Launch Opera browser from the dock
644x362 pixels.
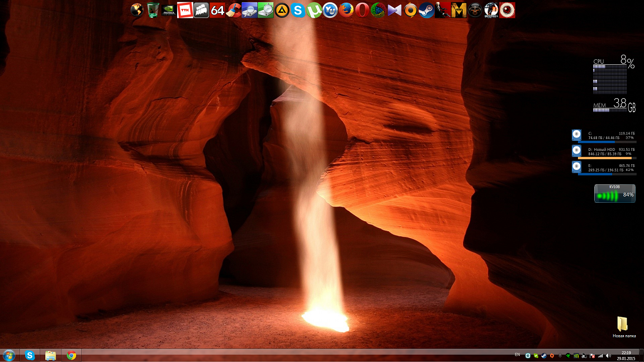[x=362, y=9]
